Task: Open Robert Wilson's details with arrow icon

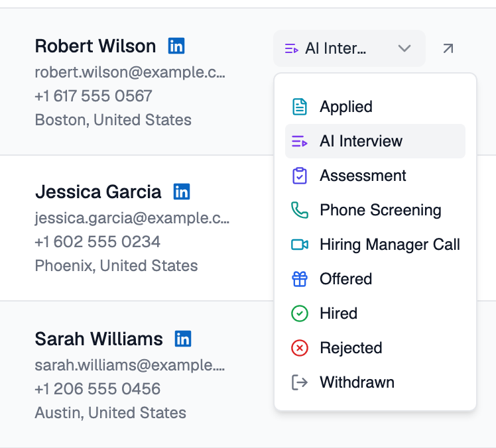Action: (448, 48)
